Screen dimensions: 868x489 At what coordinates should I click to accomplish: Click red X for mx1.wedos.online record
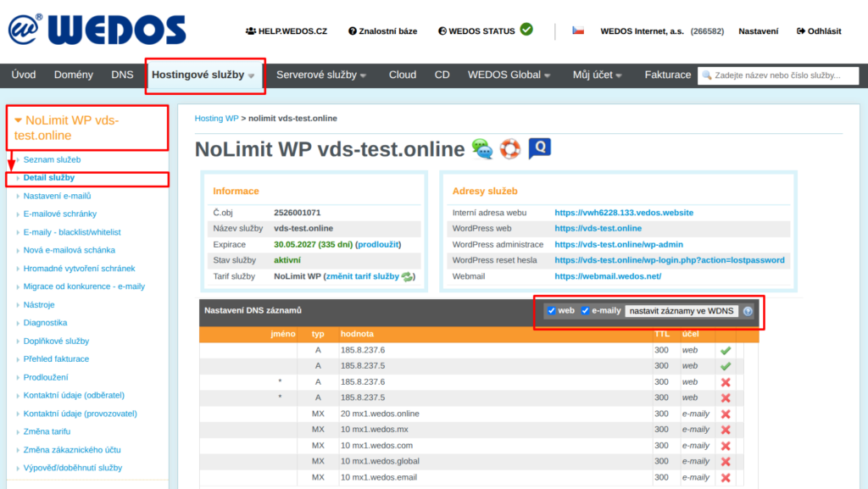pyautogui.click(x=726, y=414)
